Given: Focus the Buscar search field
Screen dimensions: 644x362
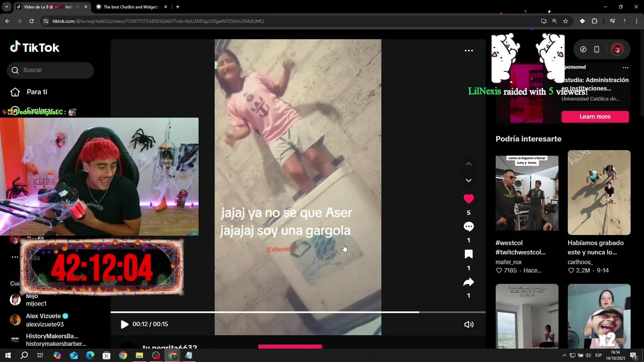Looking at the screenshot, I should pyautogui.click(x=50, y=70).
